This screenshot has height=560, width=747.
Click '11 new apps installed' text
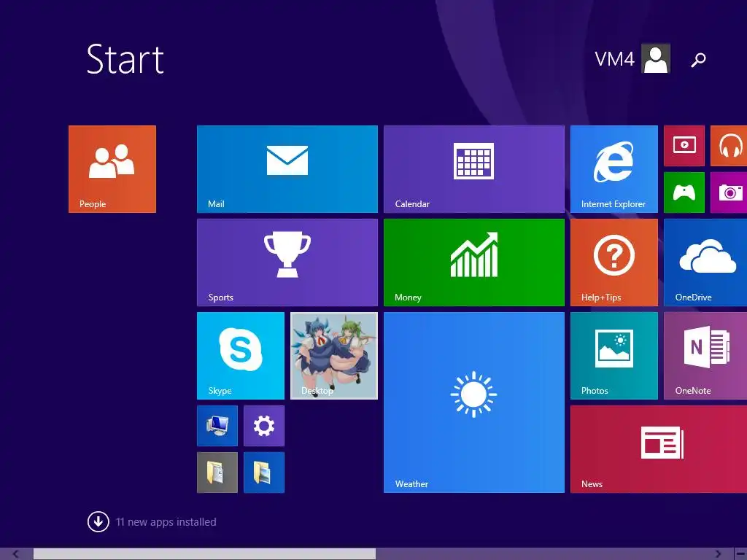[166, 522]
